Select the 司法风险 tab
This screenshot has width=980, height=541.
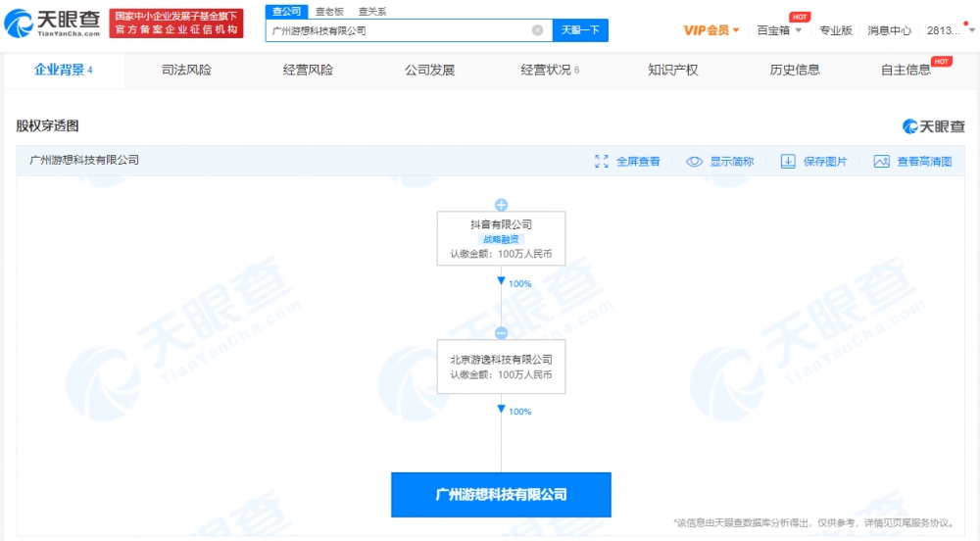[x=186, y=70]
